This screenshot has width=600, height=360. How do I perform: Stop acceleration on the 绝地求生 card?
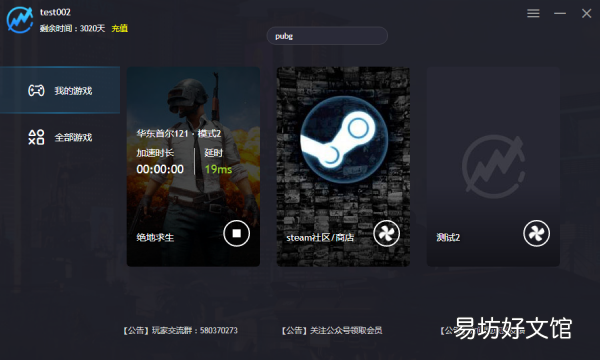click(236, 233)
